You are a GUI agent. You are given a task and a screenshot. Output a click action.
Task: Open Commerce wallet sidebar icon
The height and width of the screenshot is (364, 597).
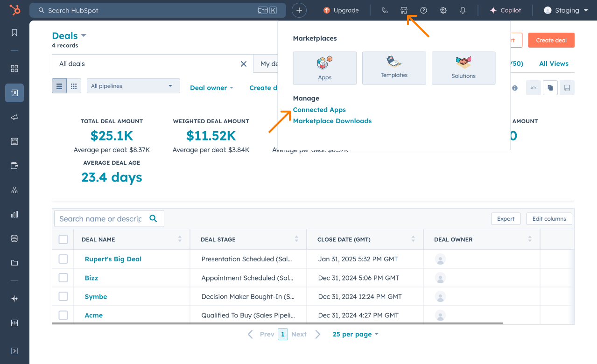tap(14, 166)
